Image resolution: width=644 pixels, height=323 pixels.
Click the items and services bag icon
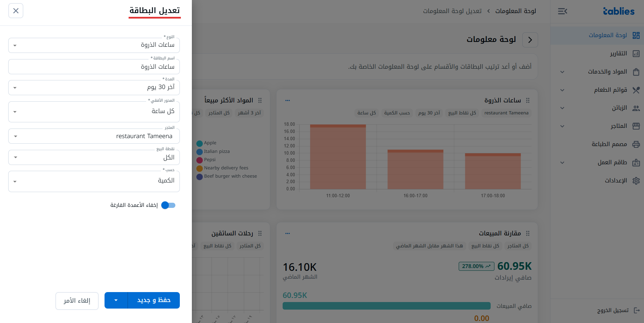[x=636, y=72]
